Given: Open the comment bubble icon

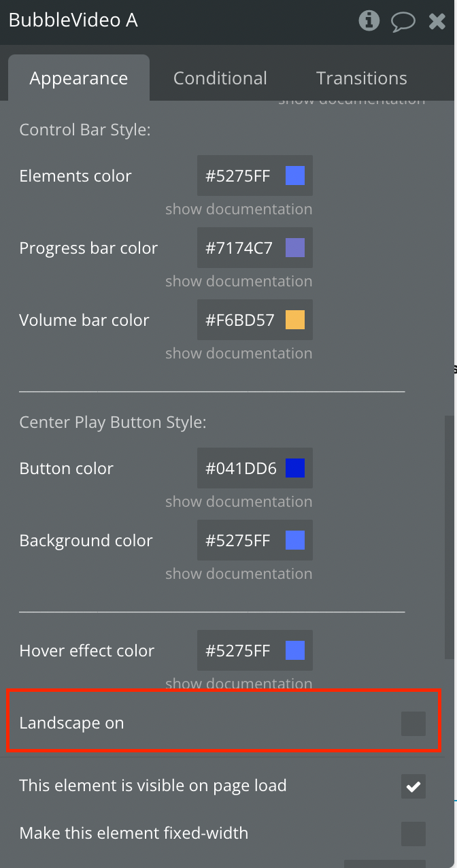Looking at the screenshot, I should [x=403, y=22].
